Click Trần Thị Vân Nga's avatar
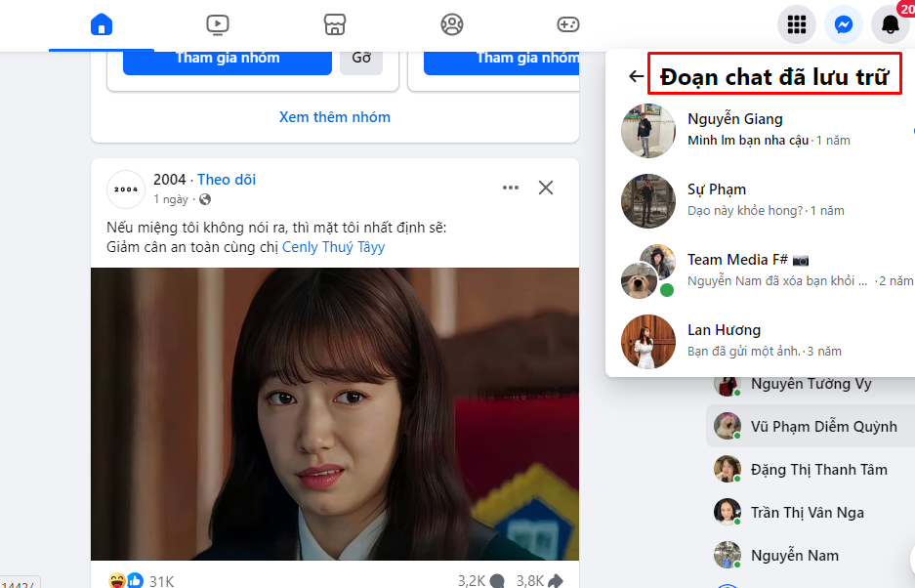Viewport: 915px width, 588px height. click(x=728, y=512)
